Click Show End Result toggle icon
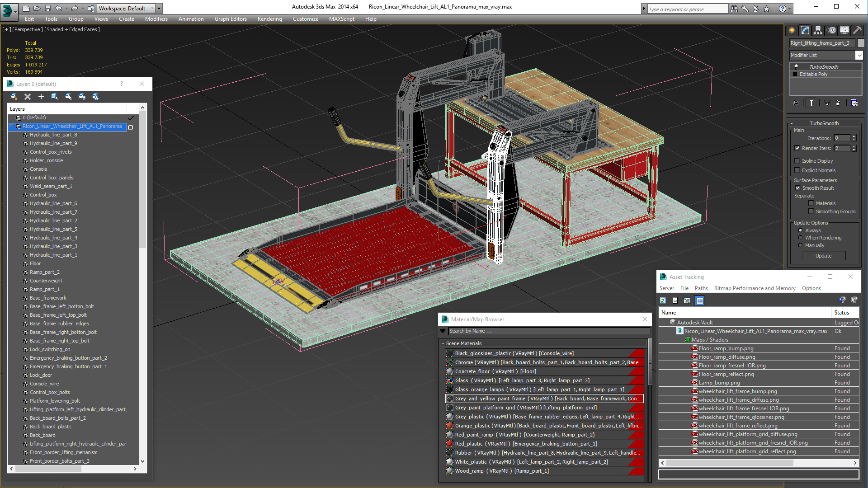This screenshot has height=488, width=868. (x=811, y=103)
